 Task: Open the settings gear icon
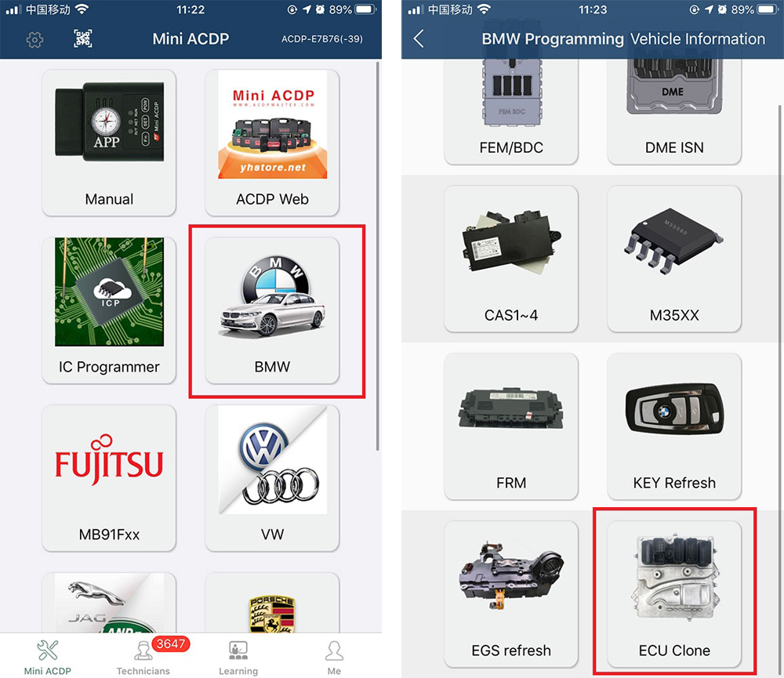[x=34, y=39]
